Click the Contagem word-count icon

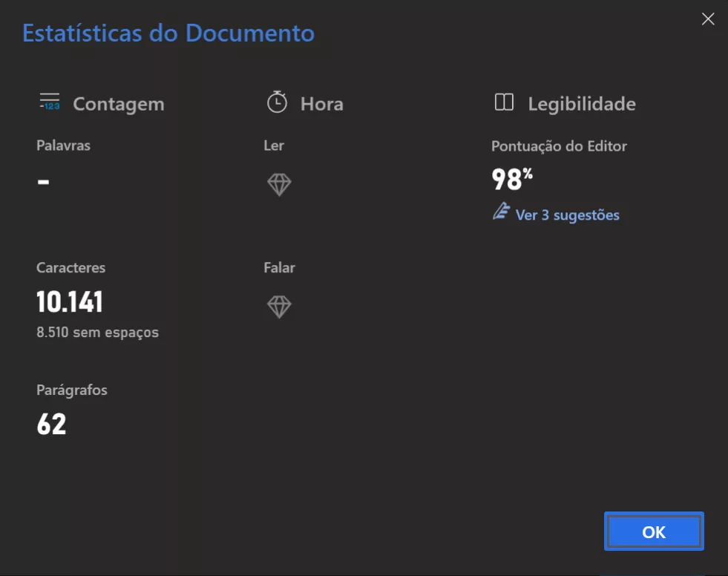click(x=49, y=102)
